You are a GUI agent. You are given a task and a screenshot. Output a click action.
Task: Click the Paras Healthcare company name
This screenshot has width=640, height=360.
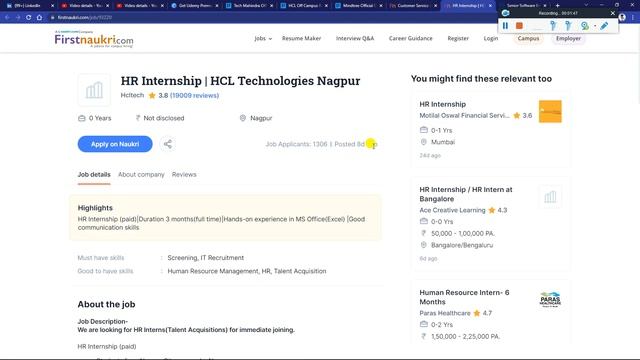coord(445,313)
